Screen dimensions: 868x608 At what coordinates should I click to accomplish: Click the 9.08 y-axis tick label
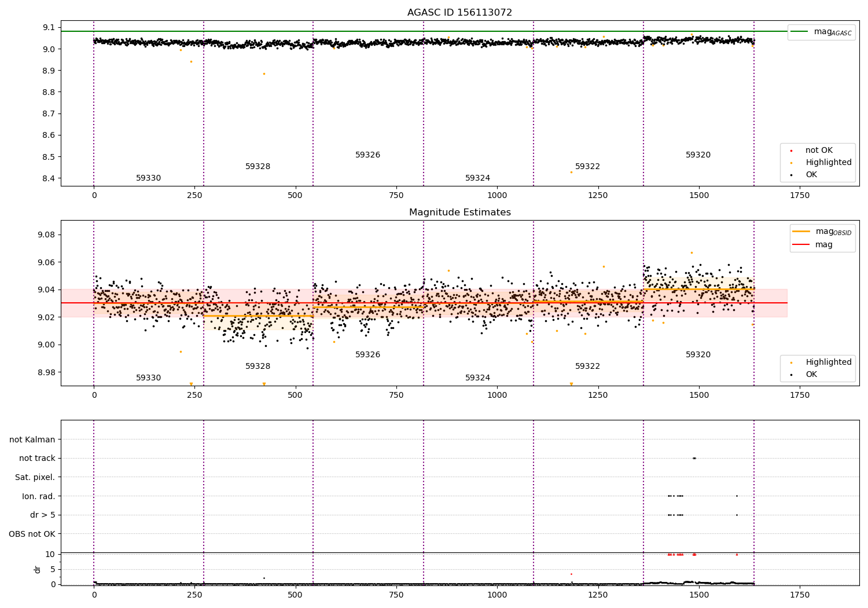pos(47,235)
